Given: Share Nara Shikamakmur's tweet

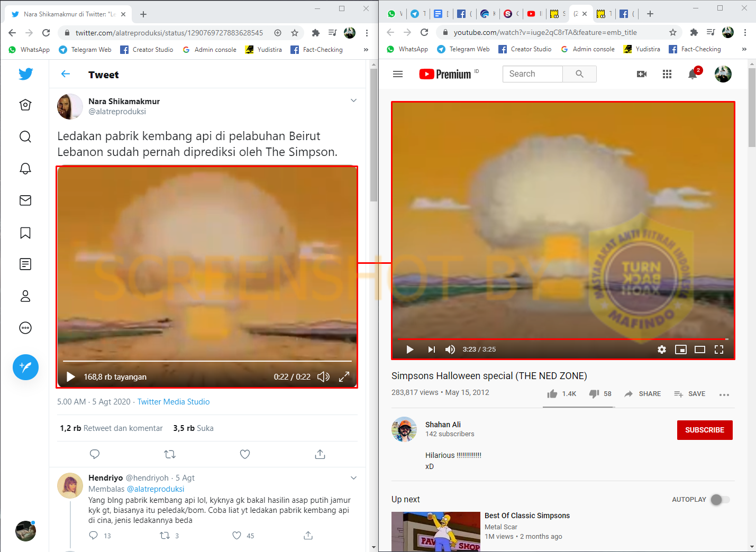Looking at the screenshot, I should [x=320, y=454].
